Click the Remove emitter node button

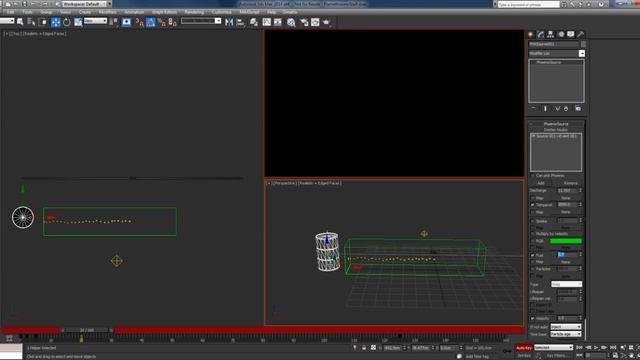tap(570, 183)
